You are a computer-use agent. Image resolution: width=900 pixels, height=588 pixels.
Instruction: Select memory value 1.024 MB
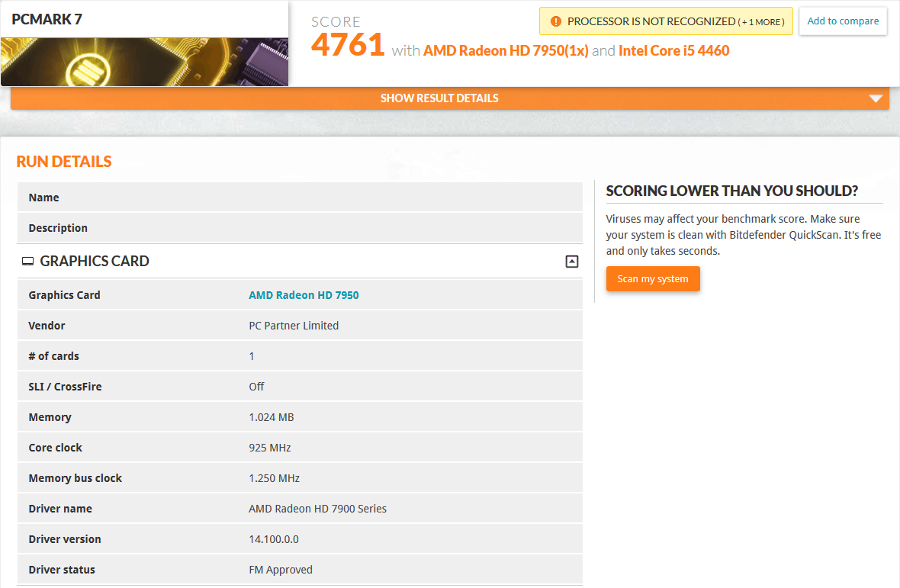(271, 417)
